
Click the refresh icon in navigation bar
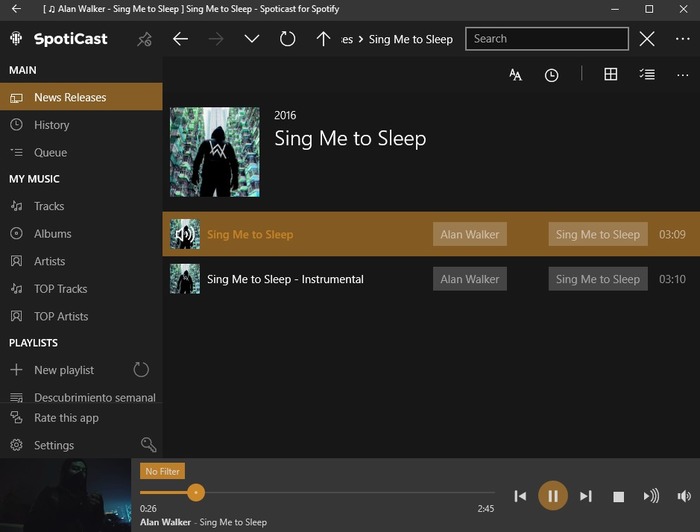(x=288, y=39)
